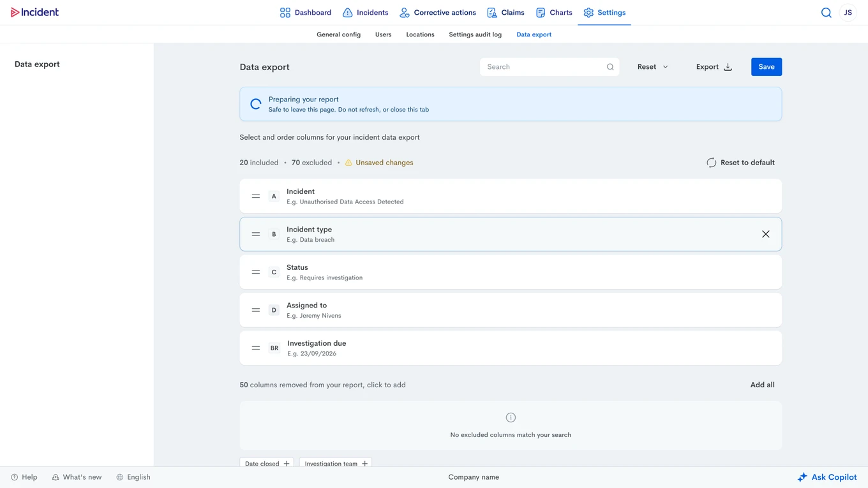
Task: Click the '20 included' count text
Action: pyautogui.click(x=259, y=163)
